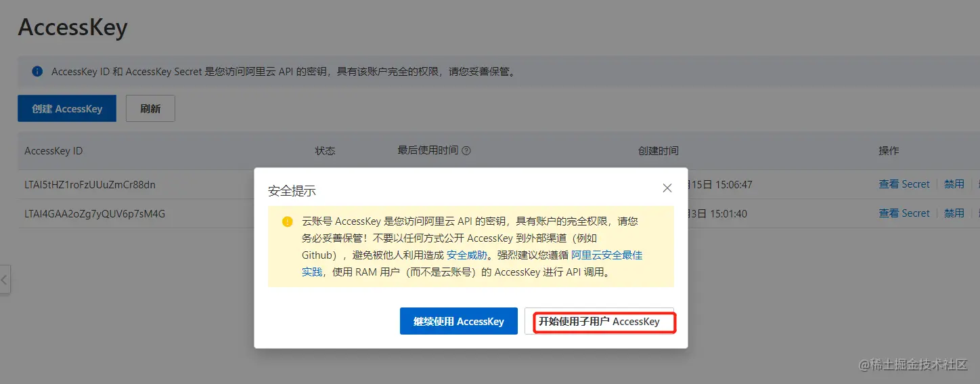Click 禁用 for LTAI4GAA2oZg7yQUV6p7sM4G key

click(x=954, y=213)
